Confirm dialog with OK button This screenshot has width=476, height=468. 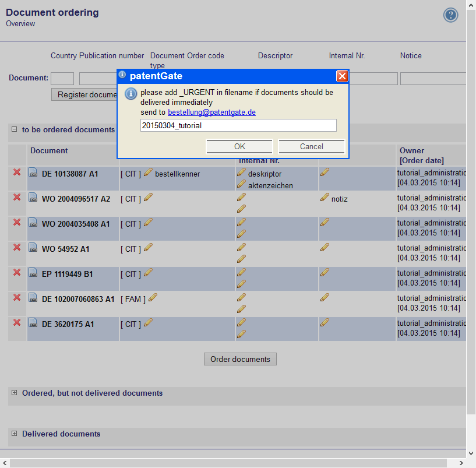point(239,146)
